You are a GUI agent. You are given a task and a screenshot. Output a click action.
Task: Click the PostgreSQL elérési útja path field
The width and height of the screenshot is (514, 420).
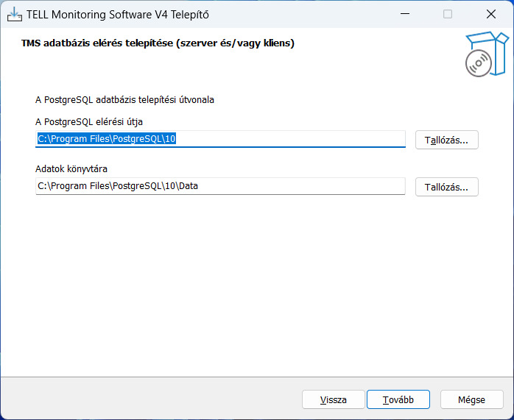click(x=220, y=139)
